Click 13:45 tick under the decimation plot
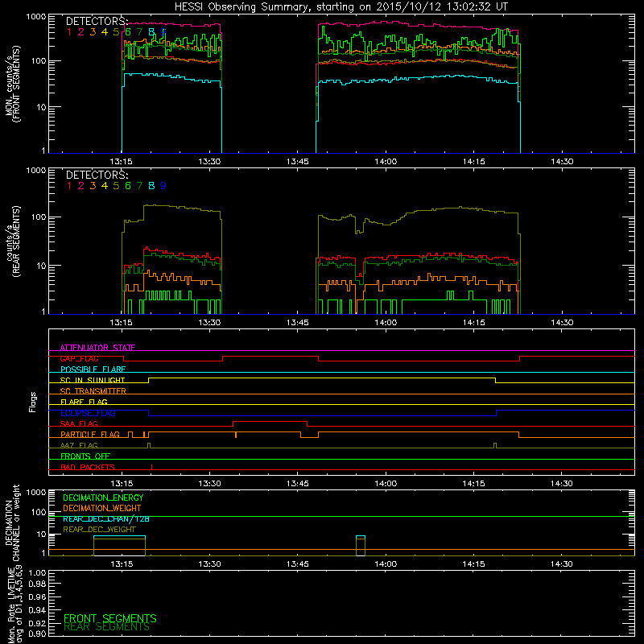 click(297, 564)
